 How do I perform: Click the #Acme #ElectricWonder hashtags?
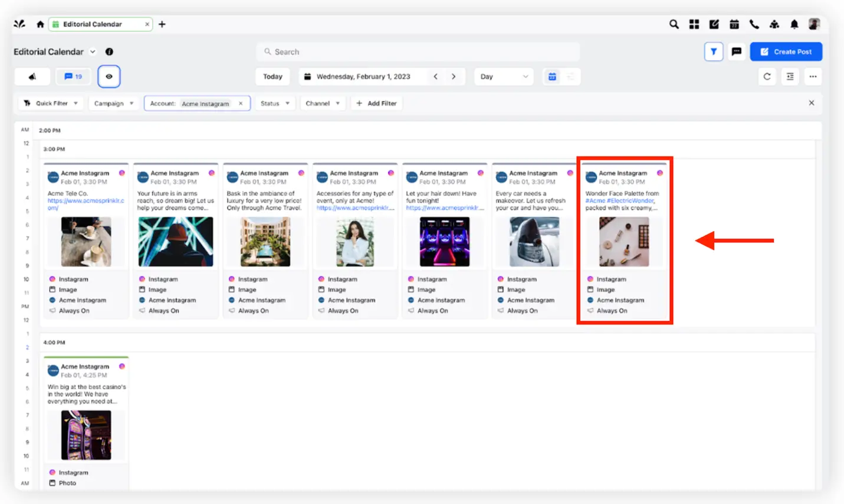pyautogui.click(x=620, y=200)
